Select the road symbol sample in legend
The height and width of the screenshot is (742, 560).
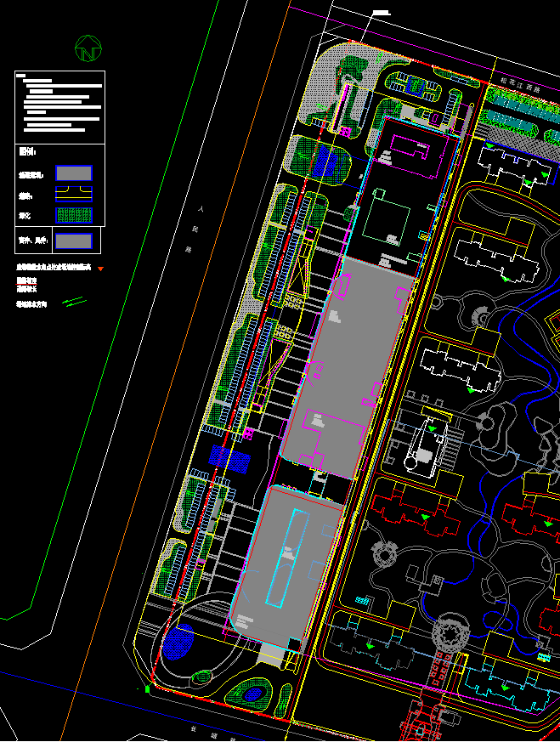tap(74, 195)
